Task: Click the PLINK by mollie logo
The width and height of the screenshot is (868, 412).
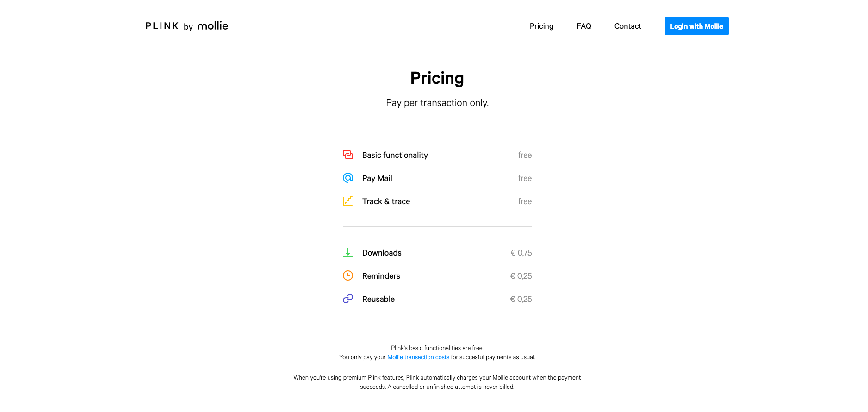Action: tap(187, 26)
